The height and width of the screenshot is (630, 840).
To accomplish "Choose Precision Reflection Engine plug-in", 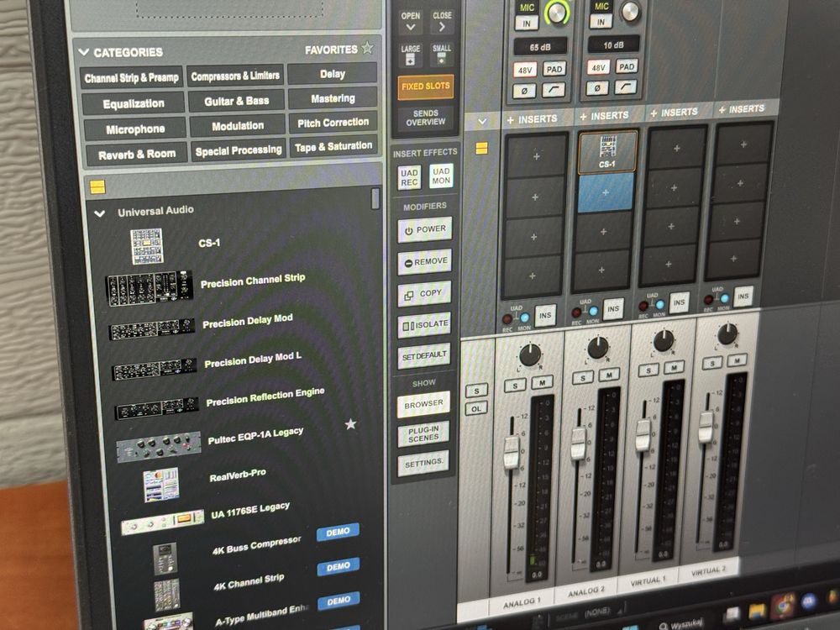I will (265, 397).
